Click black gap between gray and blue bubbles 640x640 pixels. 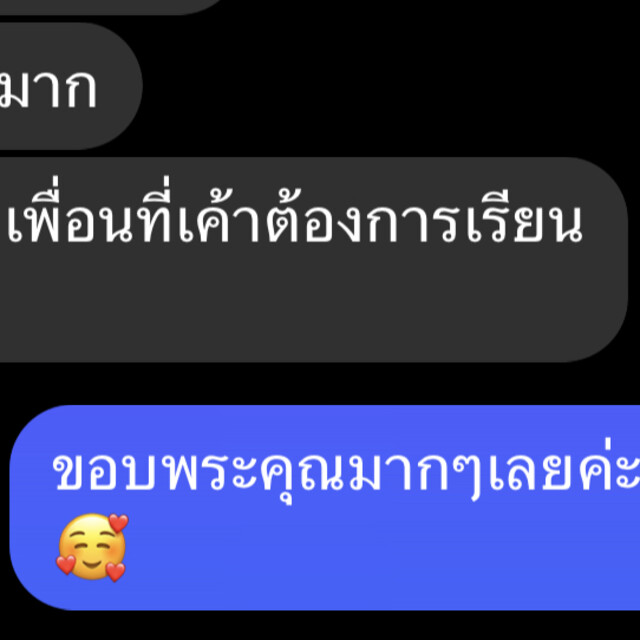pos(320,384)
